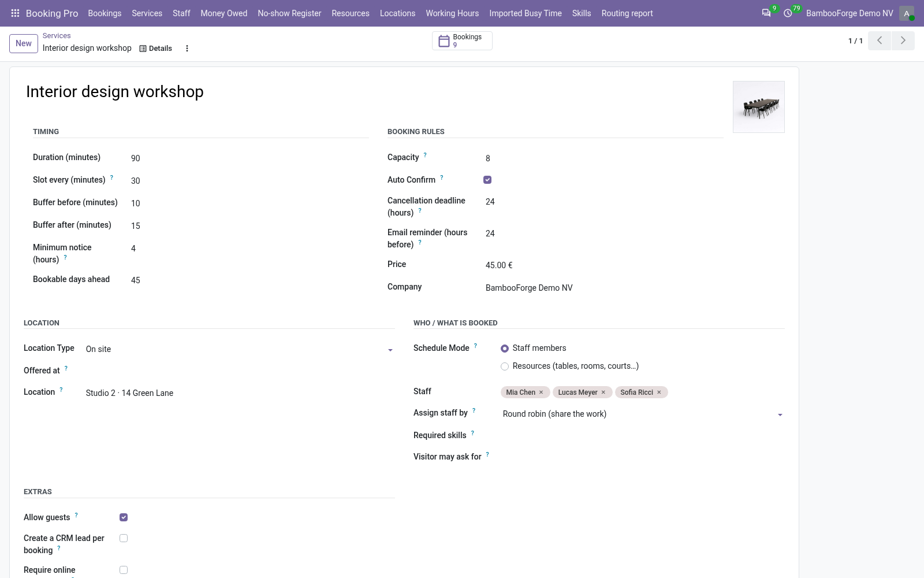Viewport: 924px width, 578px height.
Task: Toggle the Allow guests checkbox
Action: [124, 517]
